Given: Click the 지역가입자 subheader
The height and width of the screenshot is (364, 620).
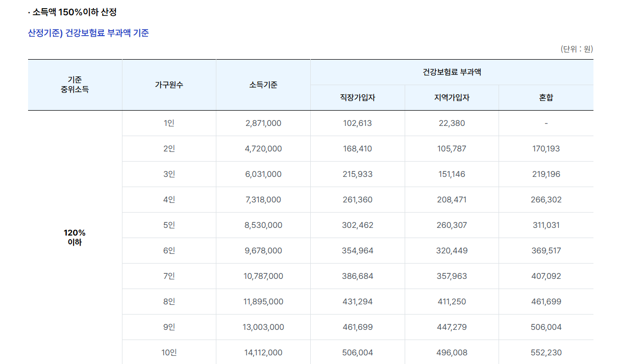Looking at the screenshot, I should (452, 97).
